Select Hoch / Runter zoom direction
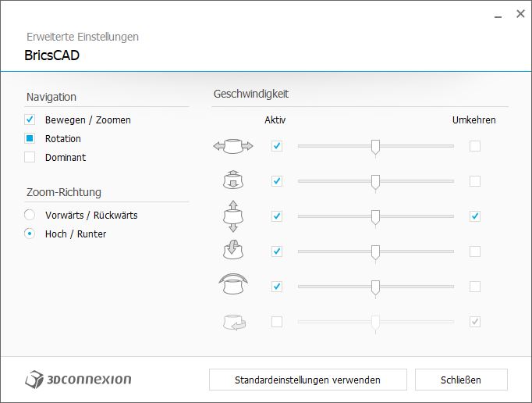This screenshot has width=532, height=403. pyautogui.click(x=30, y=234)
